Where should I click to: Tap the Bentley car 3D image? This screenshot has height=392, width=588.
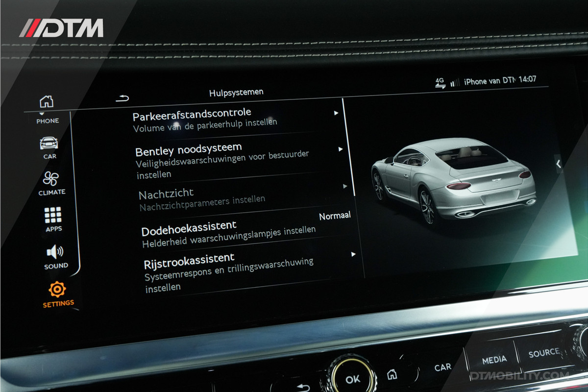pos(452,181)
